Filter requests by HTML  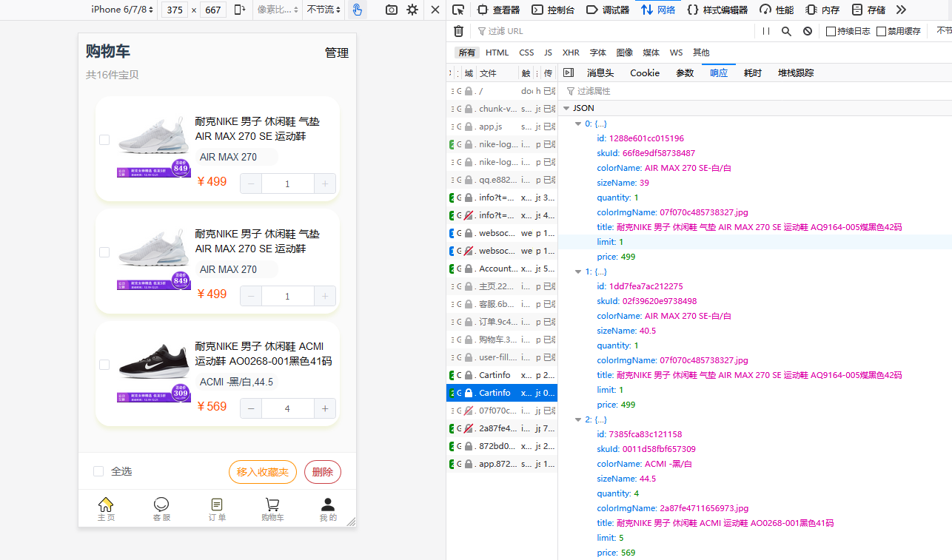point(497,53)
